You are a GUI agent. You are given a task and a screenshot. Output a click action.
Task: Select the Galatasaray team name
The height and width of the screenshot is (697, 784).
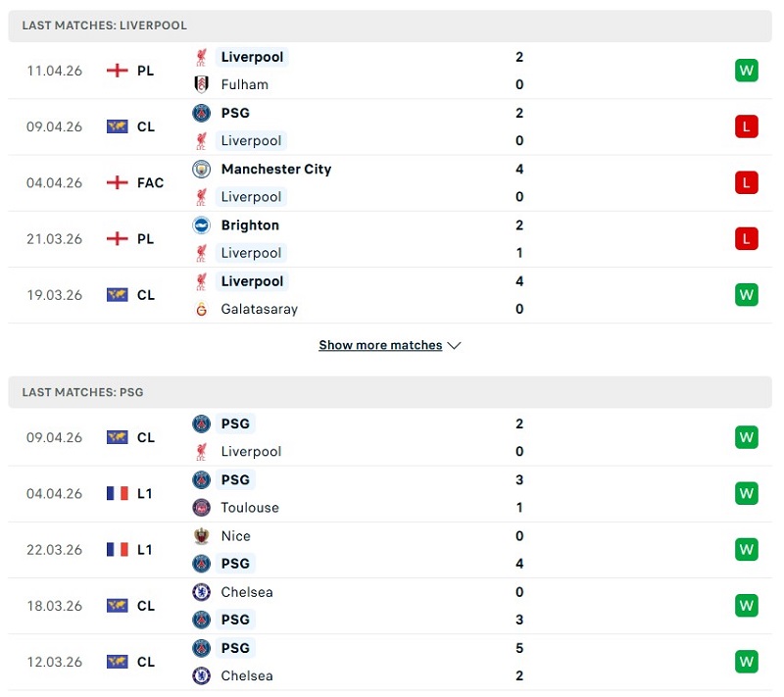259,309
